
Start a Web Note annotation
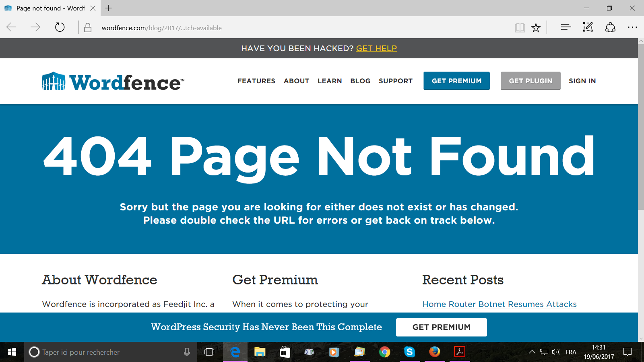[588, 27]
